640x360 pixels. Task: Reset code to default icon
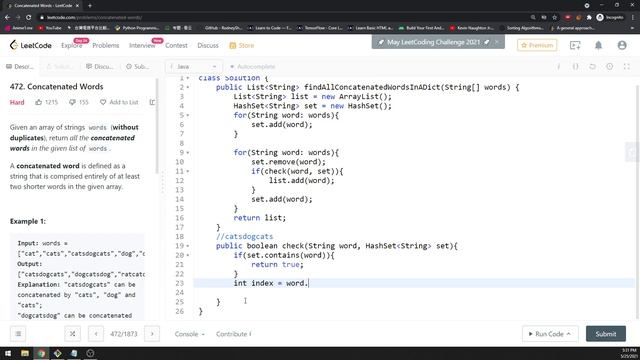pos(592,67)
